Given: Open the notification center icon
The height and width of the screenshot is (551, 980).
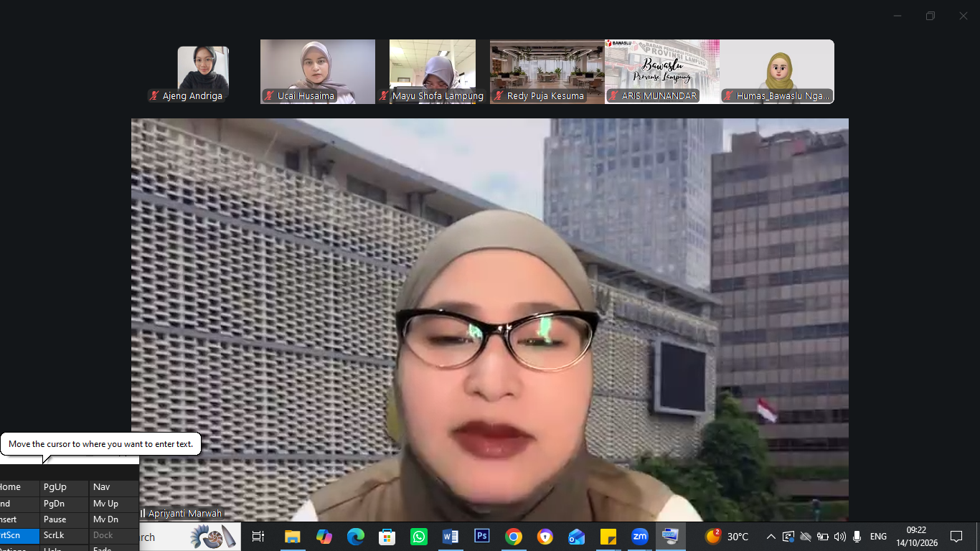Looking at the screenshot, I should 956,537.
